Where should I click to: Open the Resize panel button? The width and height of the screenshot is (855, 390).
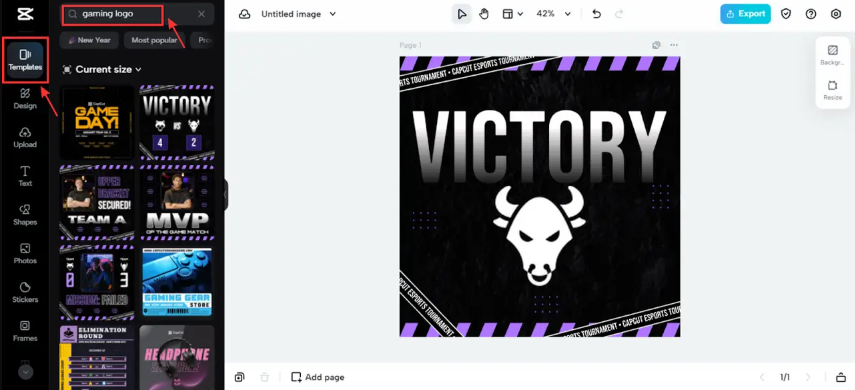point(832,90)
